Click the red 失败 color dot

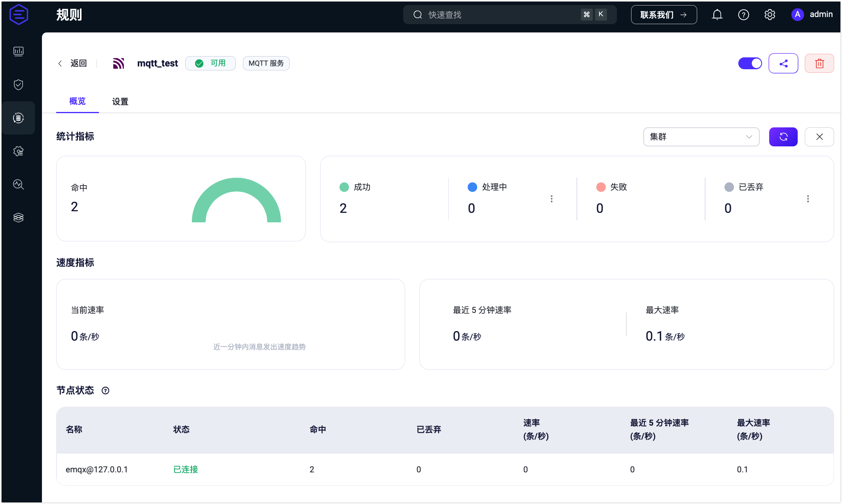click(601, 187)
